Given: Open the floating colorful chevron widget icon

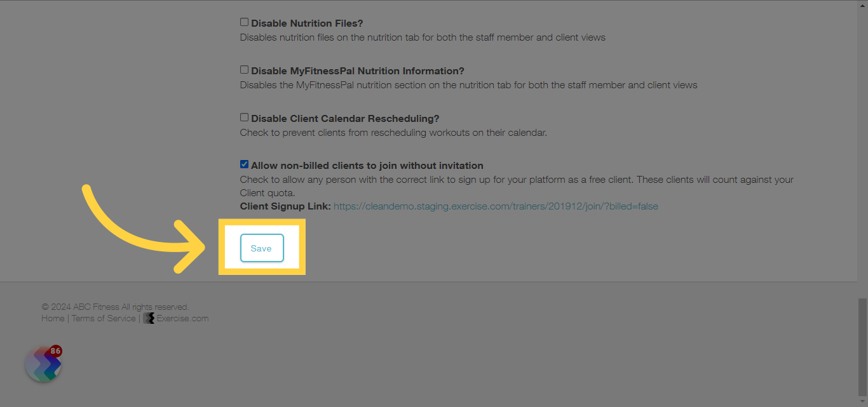Looking at the screenshot, I should coord(43,364).
